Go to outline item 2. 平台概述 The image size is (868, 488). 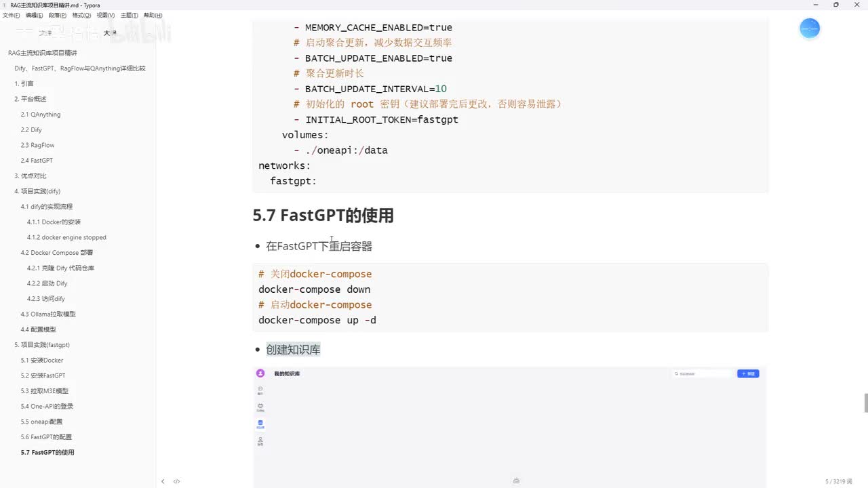[31, 99]
